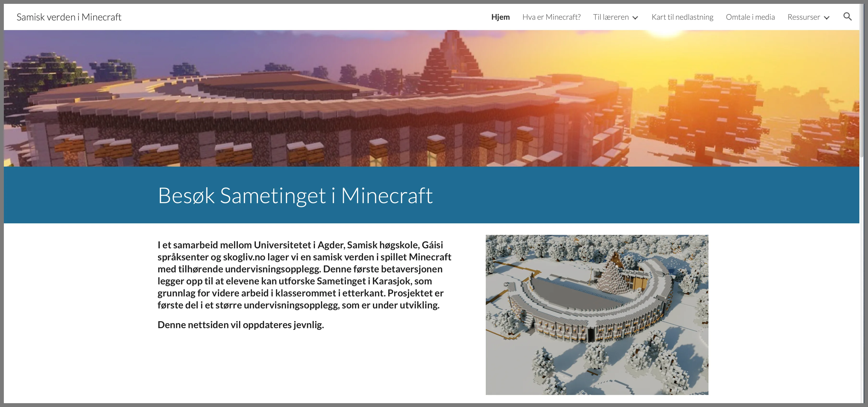868x407 pixels.
Task: Open the site search magnifier icon
Action: [847, 17]
